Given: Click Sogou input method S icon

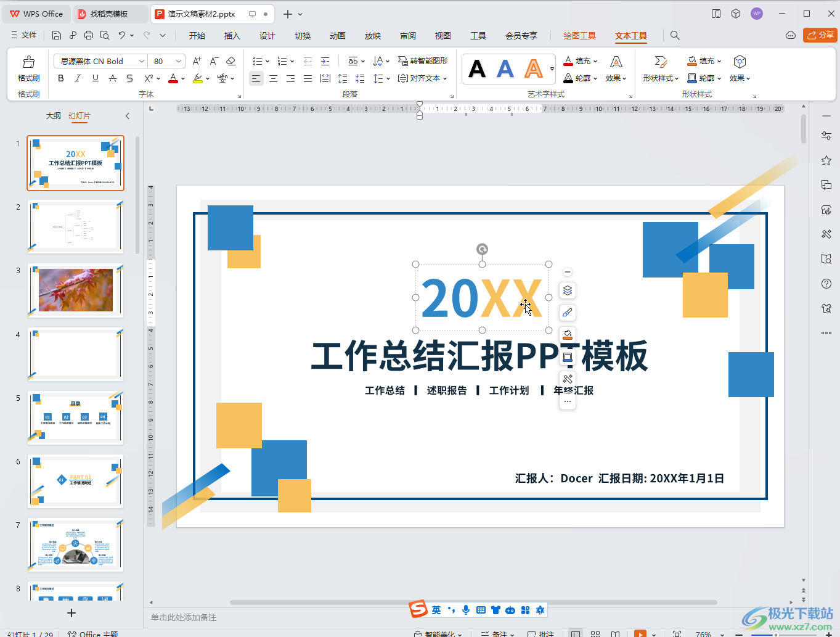Looking at the screenshot, I should click(x=418, y=609).
